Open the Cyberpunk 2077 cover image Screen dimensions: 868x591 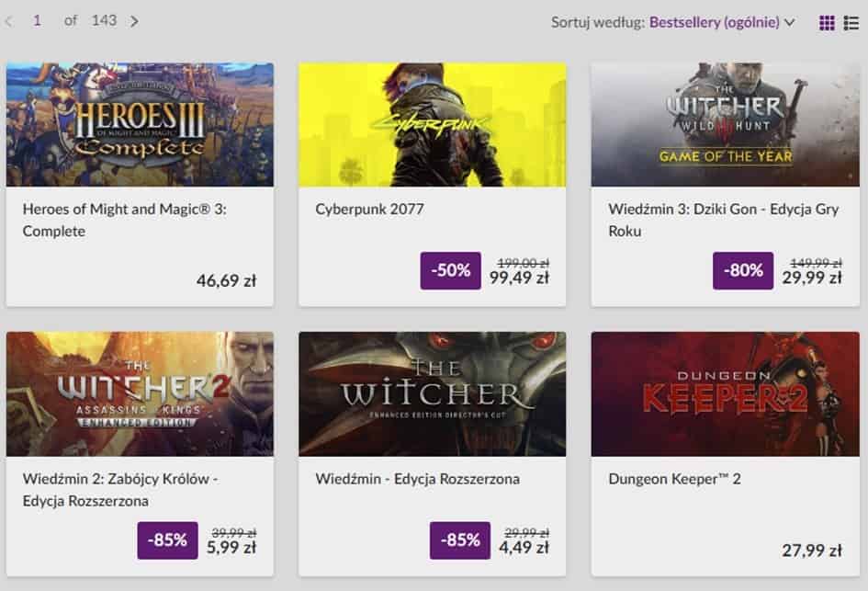(x=432, y=125)
